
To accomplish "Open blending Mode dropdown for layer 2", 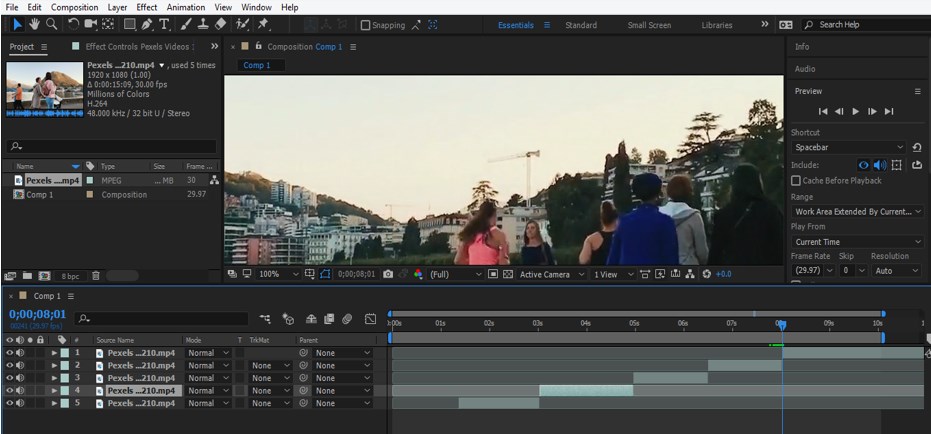I will pyautogui.click(x=207, y=366).
